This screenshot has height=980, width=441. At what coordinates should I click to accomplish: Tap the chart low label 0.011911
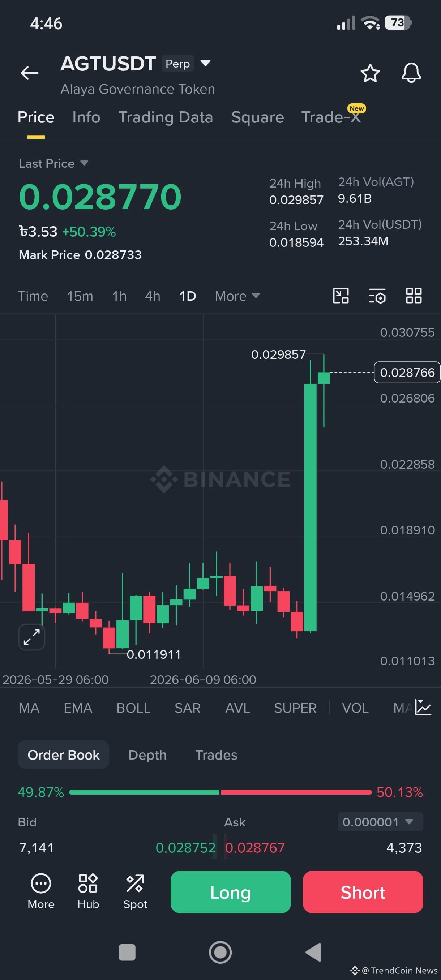(154, 654)
